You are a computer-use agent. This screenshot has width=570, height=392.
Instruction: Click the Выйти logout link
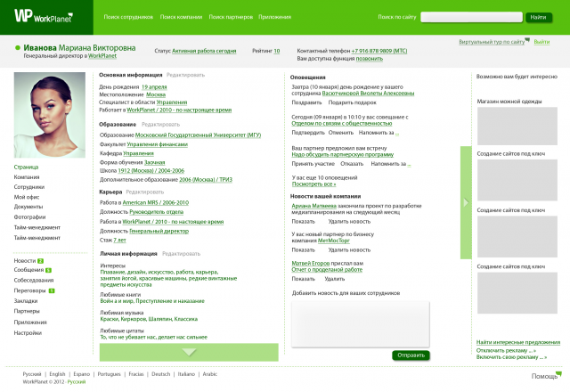(x=541, y=42)
